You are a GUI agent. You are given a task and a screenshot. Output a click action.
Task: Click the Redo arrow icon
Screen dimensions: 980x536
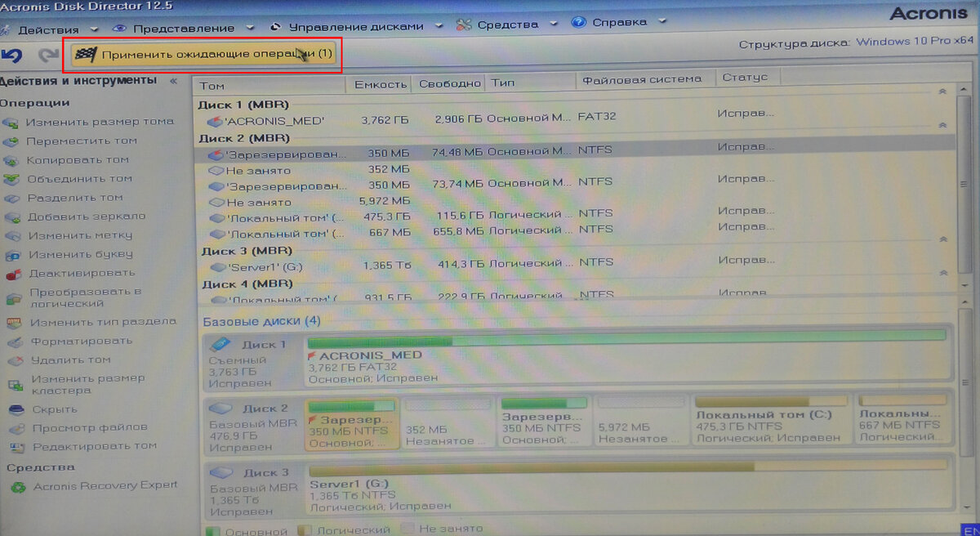49,56
